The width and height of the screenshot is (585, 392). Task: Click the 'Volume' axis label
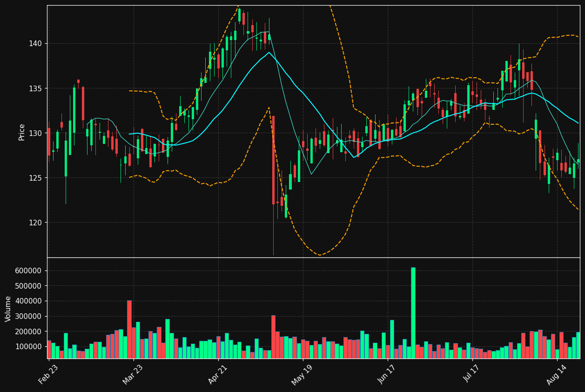click(x=8, y=309)
